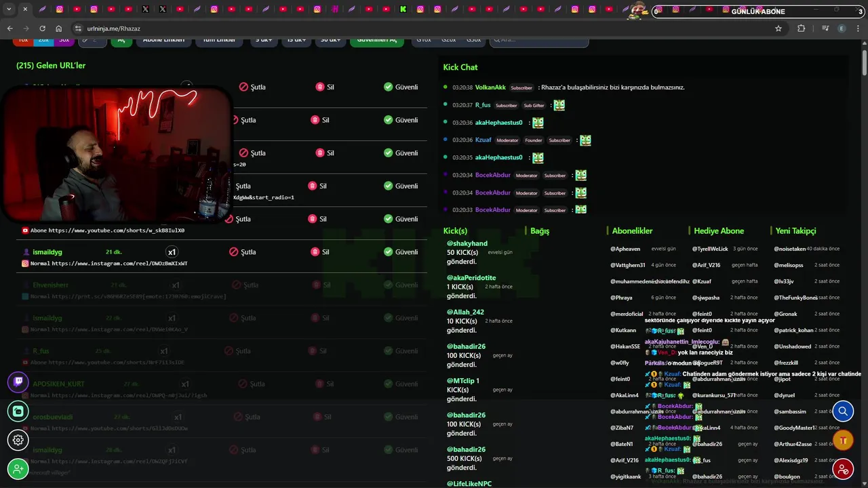Viewport: 868px width, 488px height.
Task: Click the (215) Gelen URL'ler heading
Action: [51, 66]
